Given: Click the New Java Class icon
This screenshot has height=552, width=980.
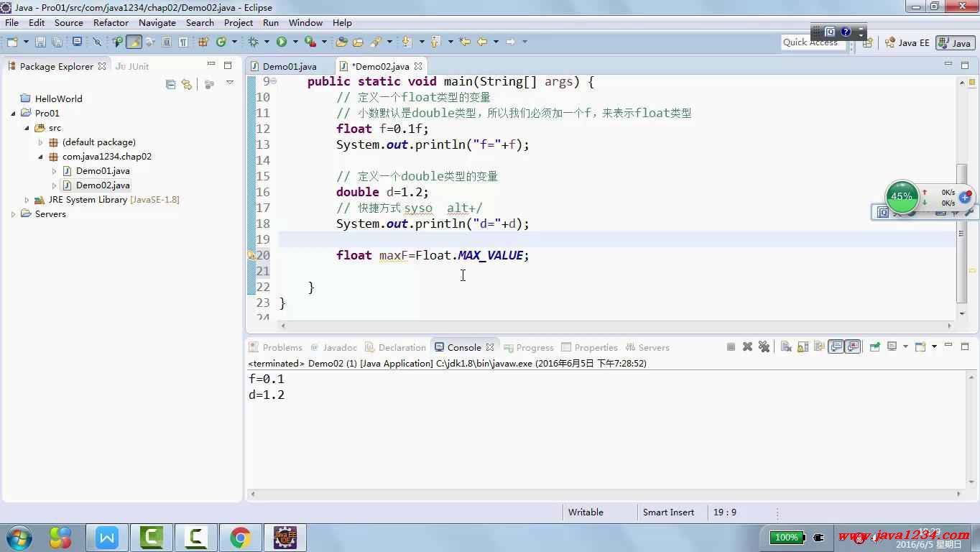Looking at the screenshot, I should [221, 42].
